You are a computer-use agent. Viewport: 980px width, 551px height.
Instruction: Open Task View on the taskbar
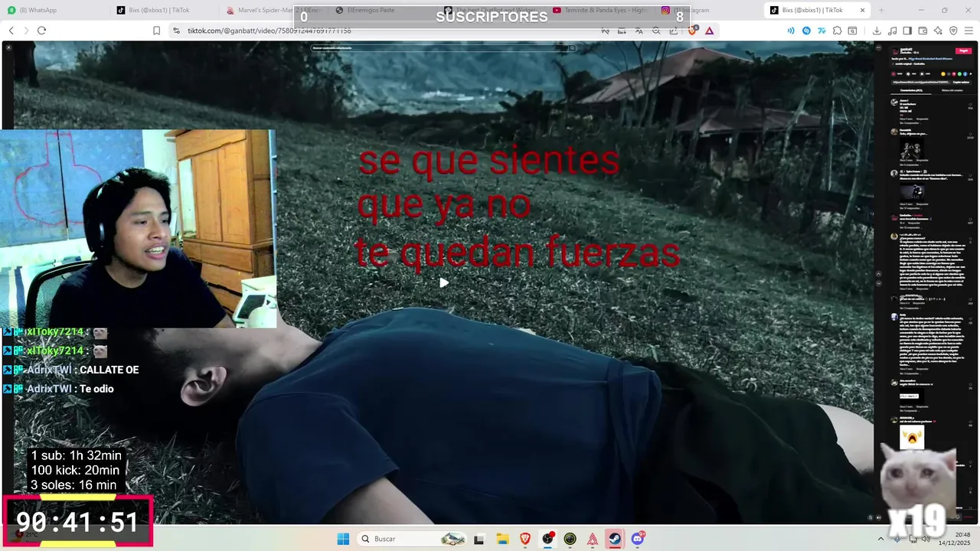coord(479,539)
